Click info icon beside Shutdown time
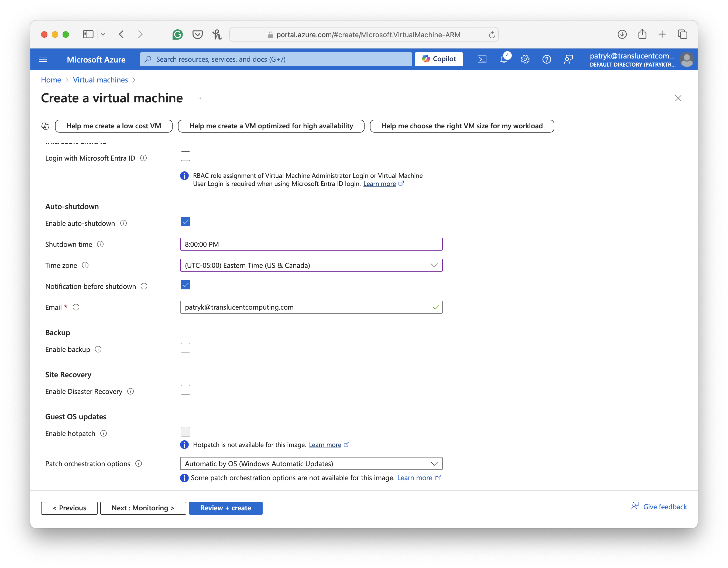The width and height of the screenshot is (728, 568). pyautogui.click(x=100, y=244)
